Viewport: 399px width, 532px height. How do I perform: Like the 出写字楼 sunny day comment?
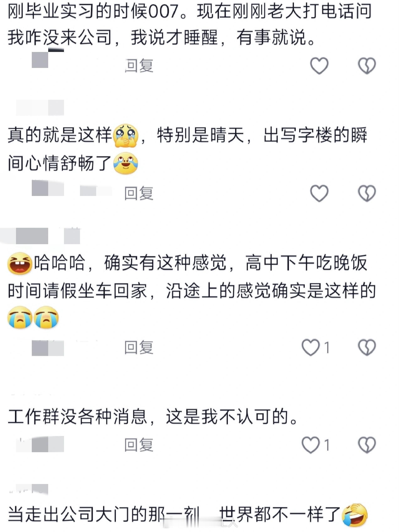pos(319,193)
